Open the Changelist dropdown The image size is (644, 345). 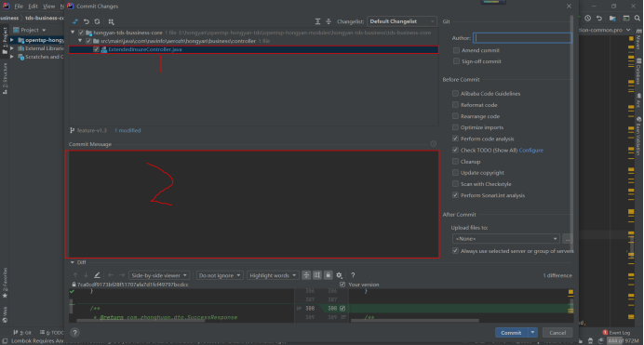(x=401, y=21)
